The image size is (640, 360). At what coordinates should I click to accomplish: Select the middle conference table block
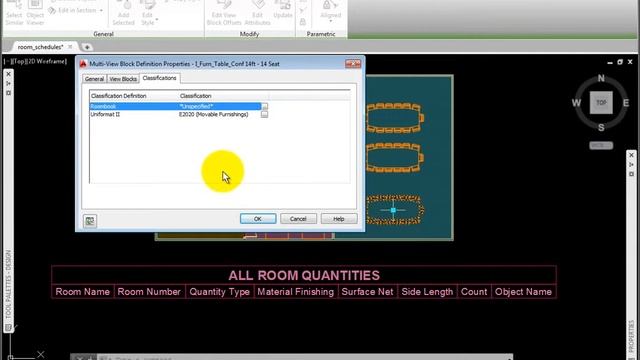(x=395, y=158)
